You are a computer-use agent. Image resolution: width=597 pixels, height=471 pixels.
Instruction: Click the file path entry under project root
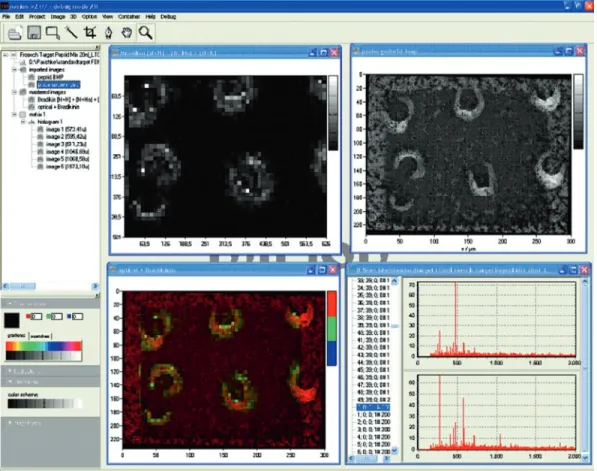coord(64,62)
